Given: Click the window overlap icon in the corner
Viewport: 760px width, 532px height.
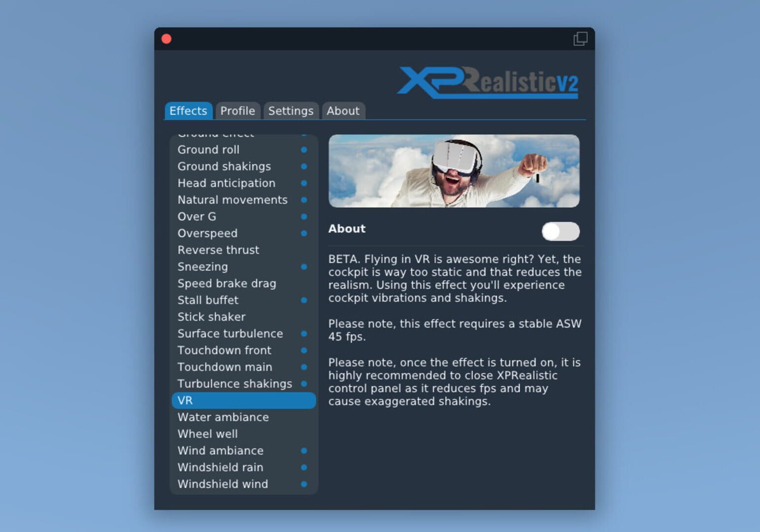Looking at the screenshot, I should pos(580,38).
